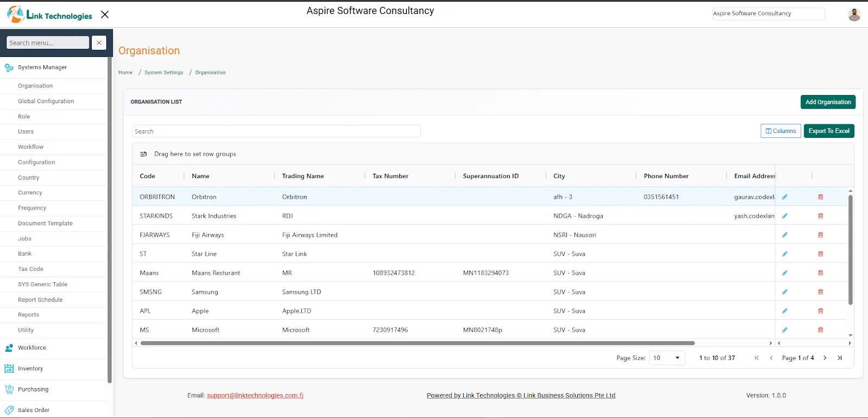Viewport: 868px width, 418px height.
Task: Go to Home breadcrumb link
Action: pos(125,72)
